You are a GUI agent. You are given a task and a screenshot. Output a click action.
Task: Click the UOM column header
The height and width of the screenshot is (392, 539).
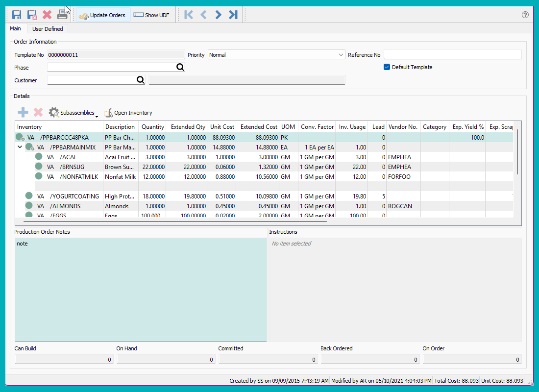coord(288,127)
